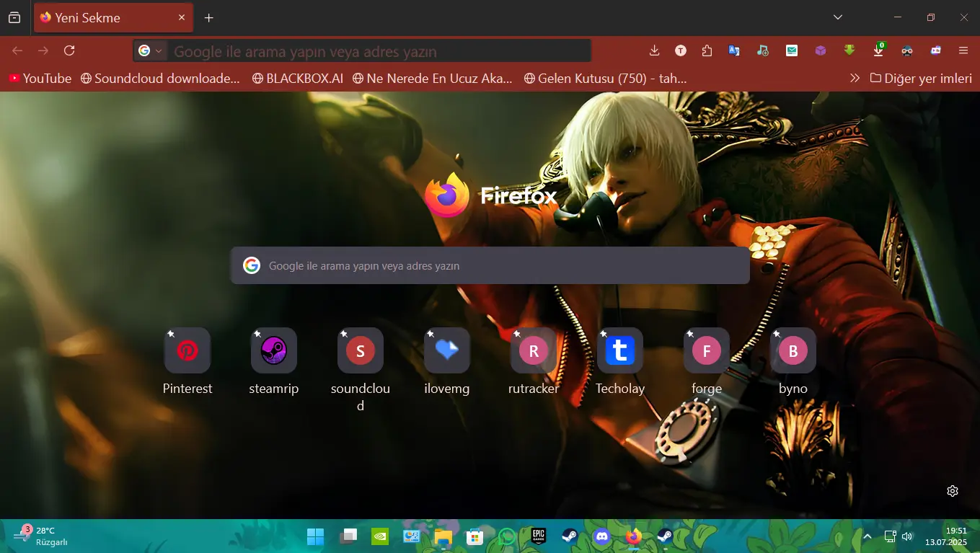The image size is (980, 553).
Task: Open the Gelen Kutusu (750) bookmark
Action: pos(606,79)
